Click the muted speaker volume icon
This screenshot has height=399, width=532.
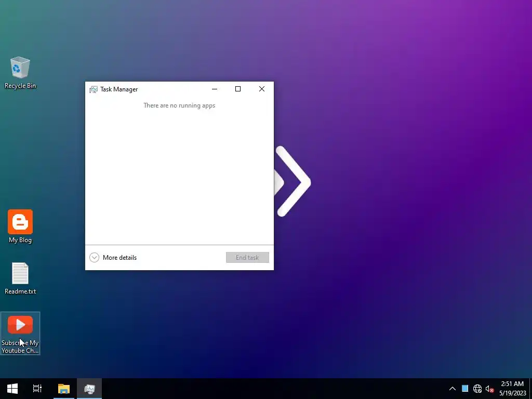(x=489, y=389)
